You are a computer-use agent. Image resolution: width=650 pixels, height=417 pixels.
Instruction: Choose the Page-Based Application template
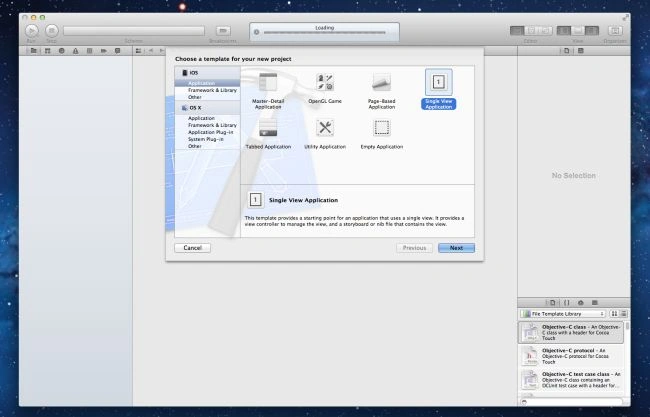coord(381,91)
